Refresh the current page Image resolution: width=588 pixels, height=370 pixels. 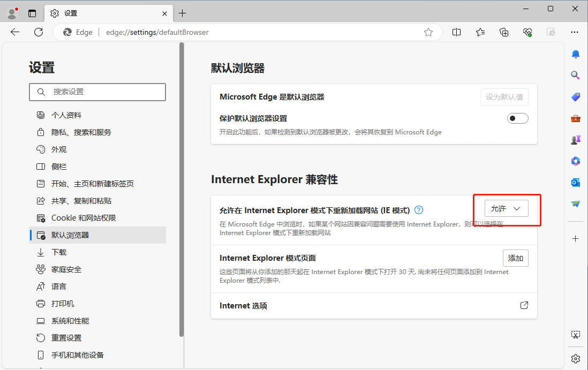[x=38, y=32]
